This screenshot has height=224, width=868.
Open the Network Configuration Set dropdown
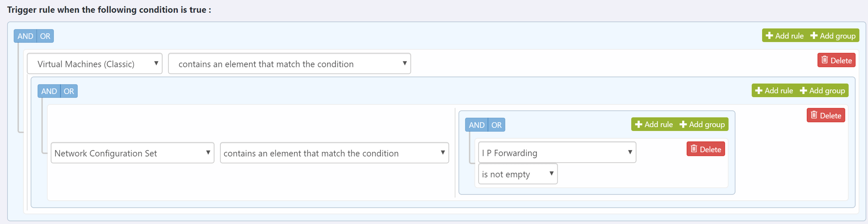click(x=132, y=153)
